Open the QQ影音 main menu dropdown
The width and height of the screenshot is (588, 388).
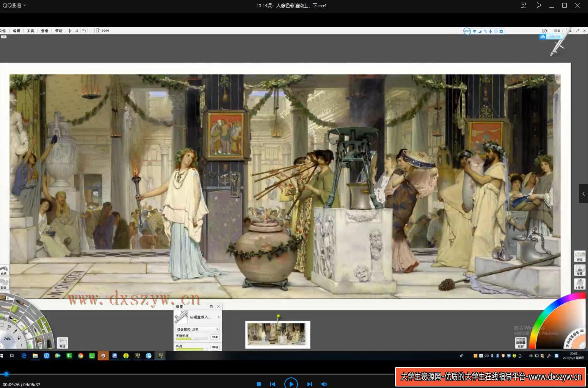tap(14, 5)
